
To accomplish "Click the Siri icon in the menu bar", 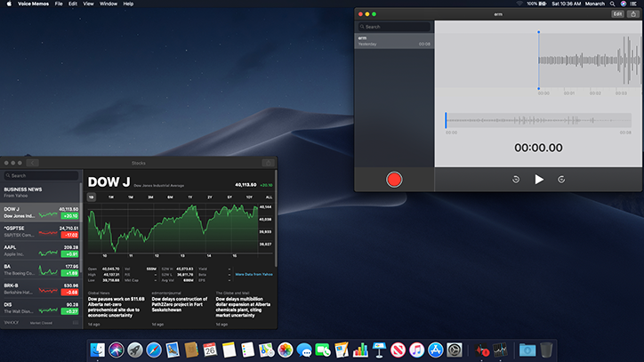I will click(x=624, y=4).
